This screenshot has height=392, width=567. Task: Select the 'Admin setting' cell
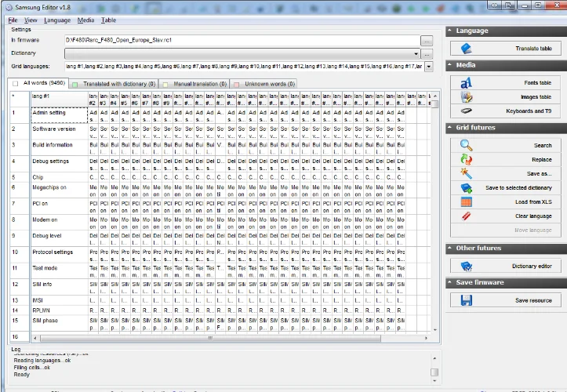click(60, 115)
